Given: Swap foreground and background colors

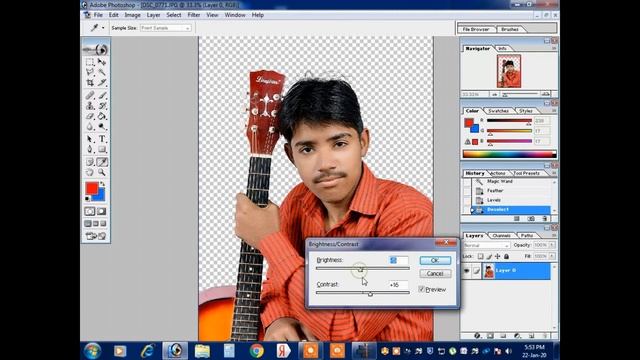Looking at the screenshot, I should [x=102, y=184].
